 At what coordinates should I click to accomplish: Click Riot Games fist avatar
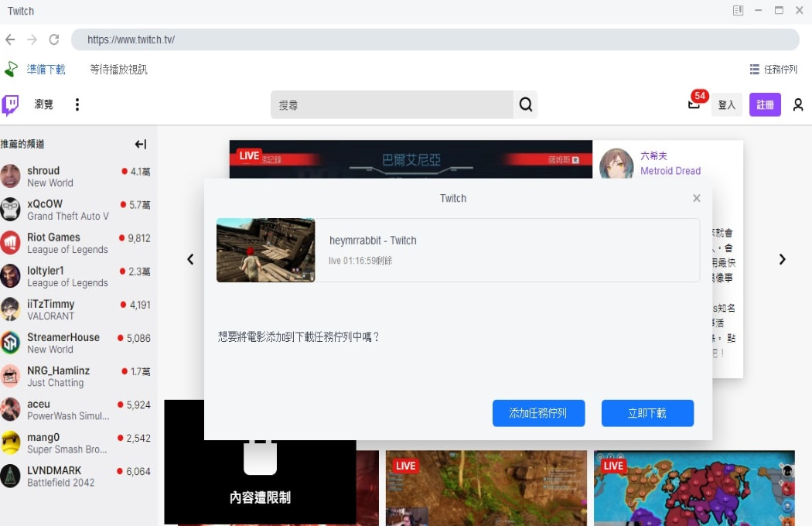point(10,243)
